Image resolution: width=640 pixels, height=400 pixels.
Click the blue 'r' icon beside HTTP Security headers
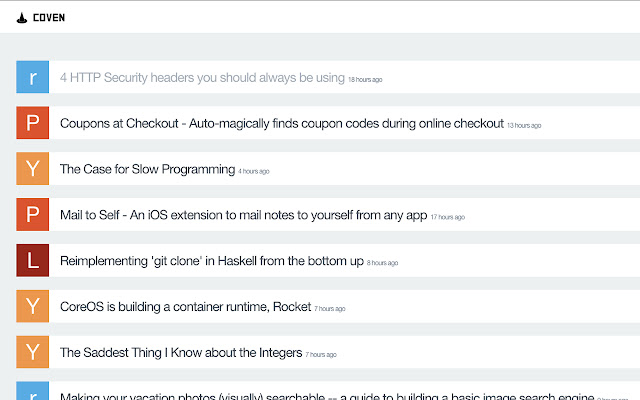(x=33, y=78)
